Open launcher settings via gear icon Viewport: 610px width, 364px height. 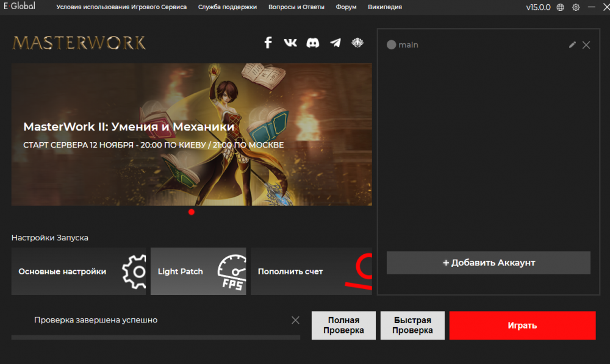click(576, 7)
